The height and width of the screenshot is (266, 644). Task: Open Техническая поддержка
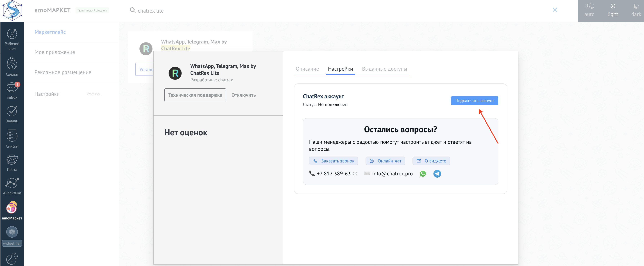coord(195,95)
